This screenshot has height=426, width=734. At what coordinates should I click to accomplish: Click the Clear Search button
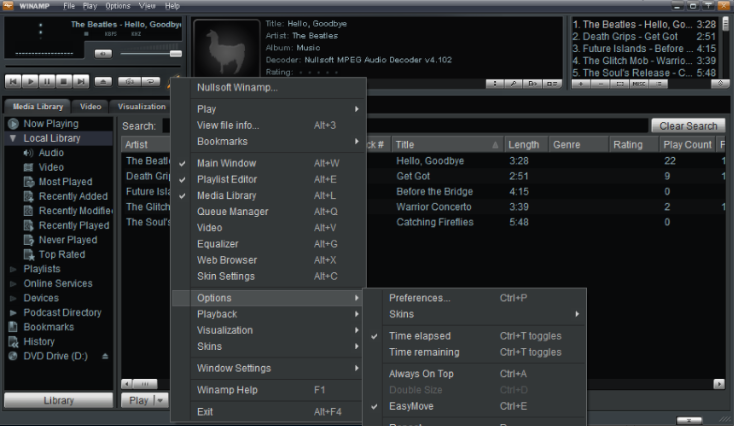click(x=688, y=126)
